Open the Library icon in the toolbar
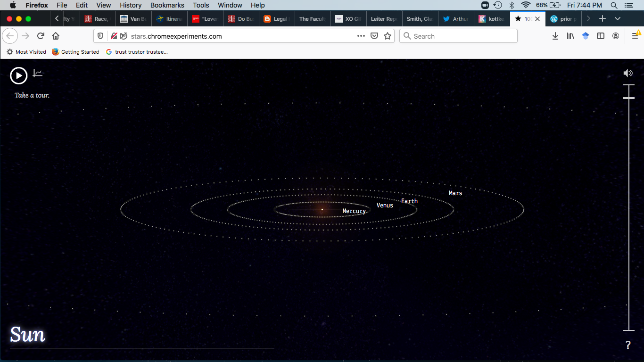644x362 pixels. point(570,36)
